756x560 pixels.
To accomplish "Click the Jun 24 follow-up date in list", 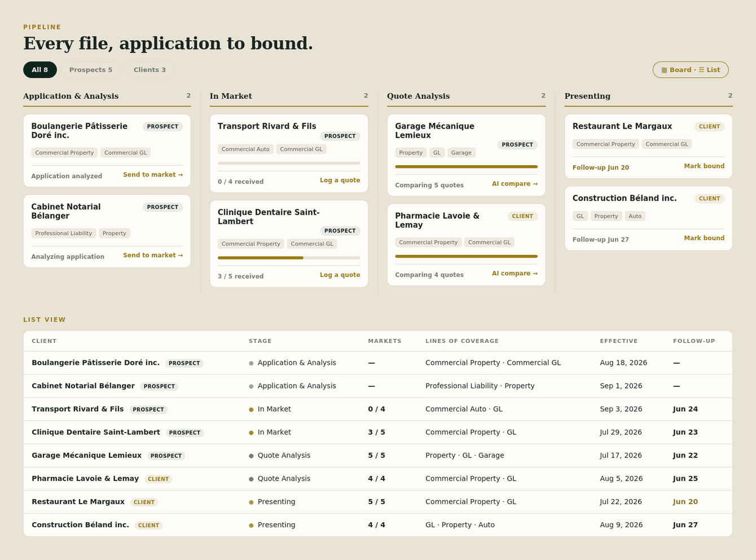I will pos(685,409).
